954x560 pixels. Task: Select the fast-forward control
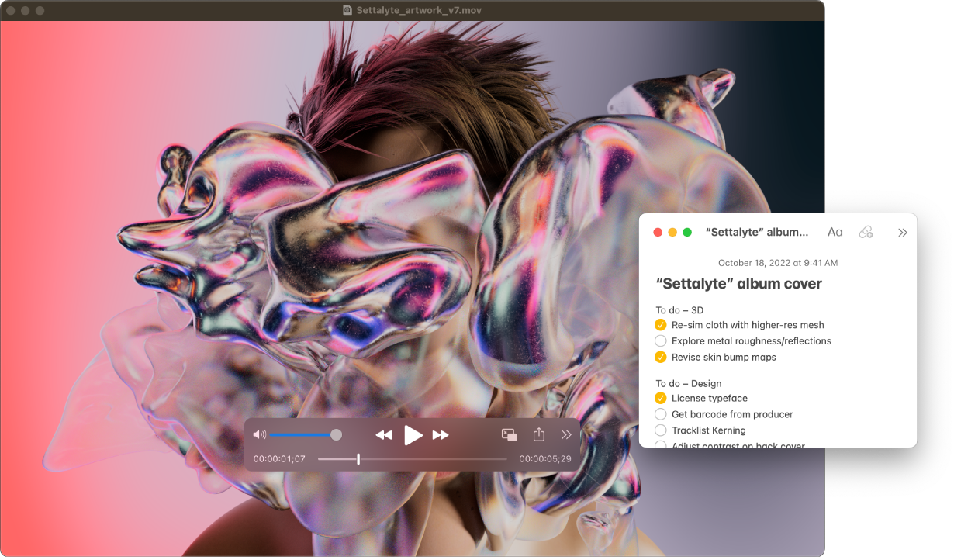tap(441, 434)
